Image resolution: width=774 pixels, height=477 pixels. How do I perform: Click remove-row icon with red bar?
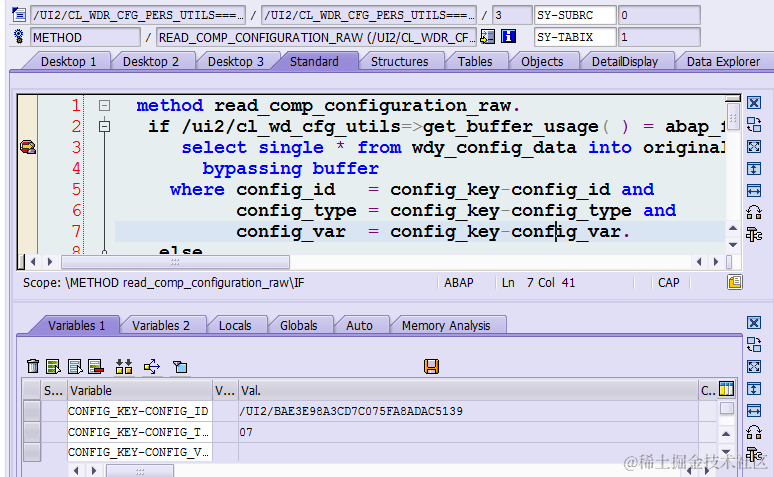pyautogui.click(x=96, y=366)
